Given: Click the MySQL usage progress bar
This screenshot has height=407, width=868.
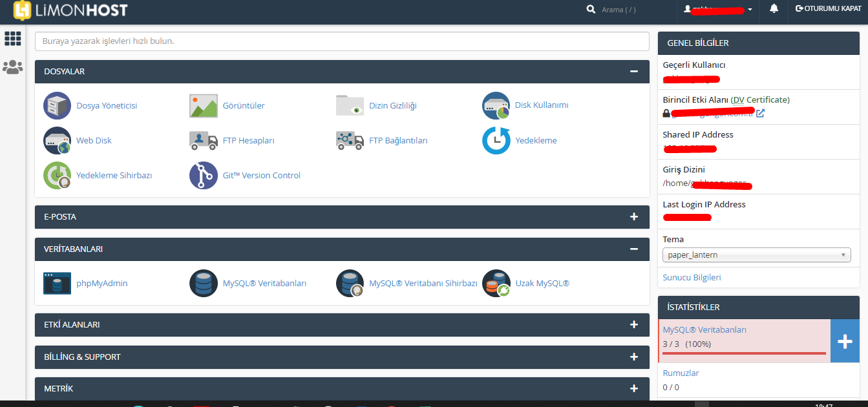Looking at the screenshot, I should pyautogui.click(x=745, y=353).
